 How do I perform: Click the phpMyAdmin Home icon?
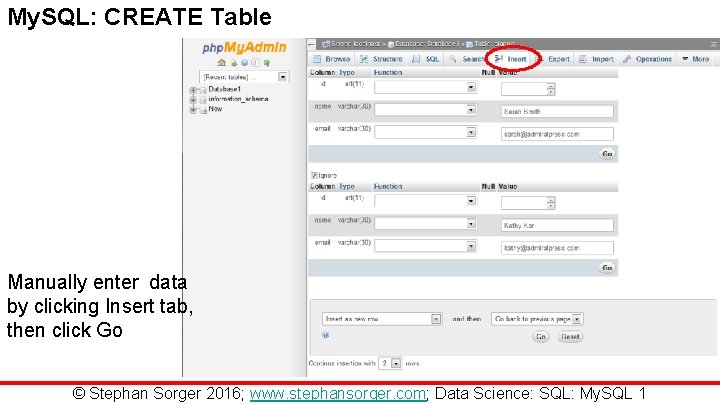click(x=222, y=62)
